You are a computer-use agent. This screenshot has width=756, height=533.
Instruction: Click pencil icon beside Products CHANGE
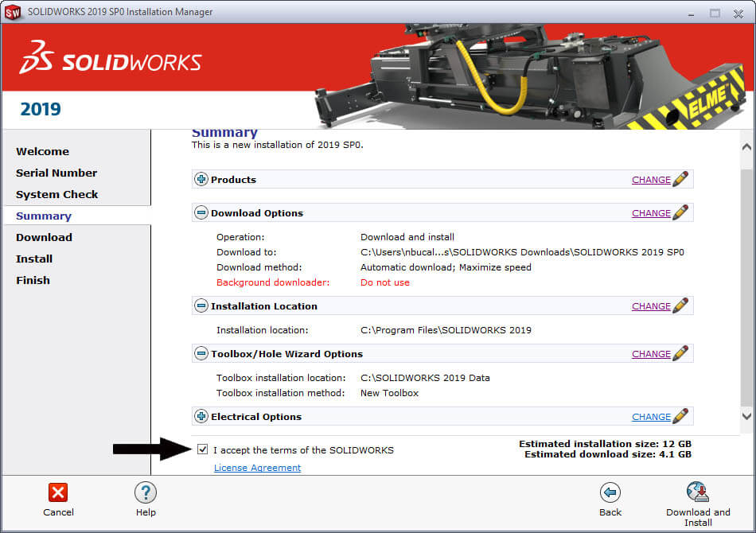[x=680, y=179]
